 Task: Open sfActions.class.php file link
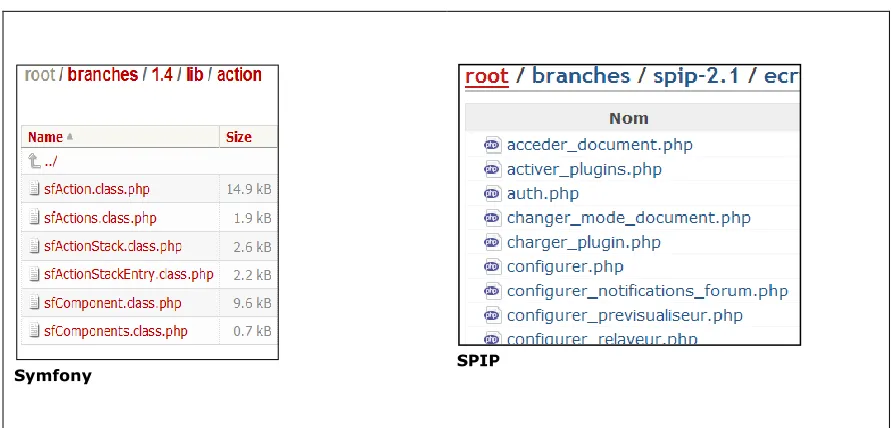[x=100, y=218]
